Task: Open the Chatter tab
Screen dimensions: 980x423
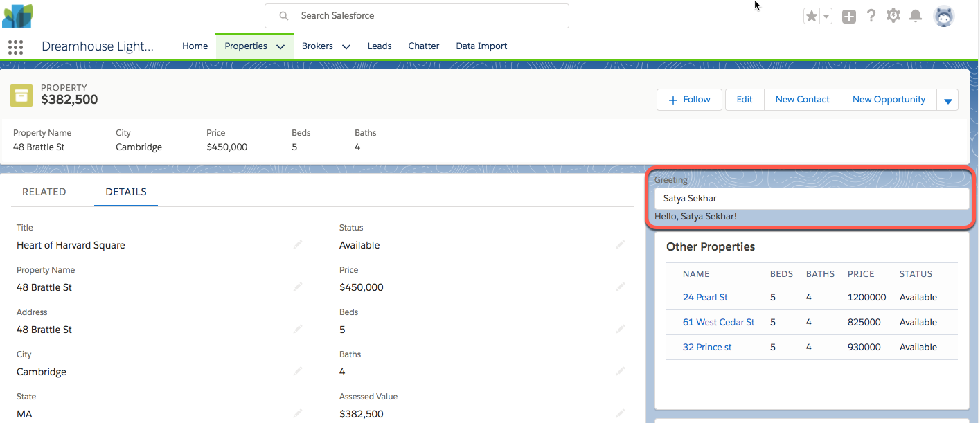Action: coord(424,46)
